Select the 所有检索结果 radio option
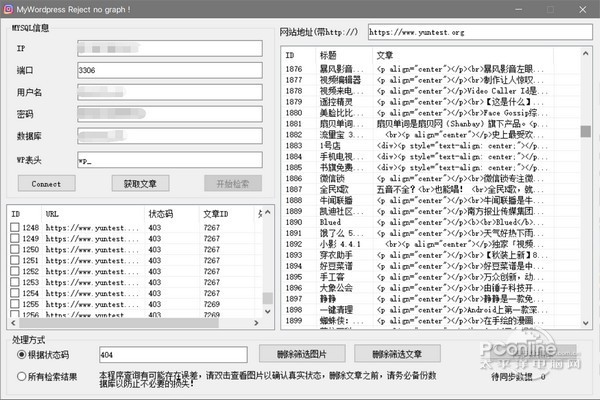This screenshot has height=400, width=600. click(x=22, y=377)
